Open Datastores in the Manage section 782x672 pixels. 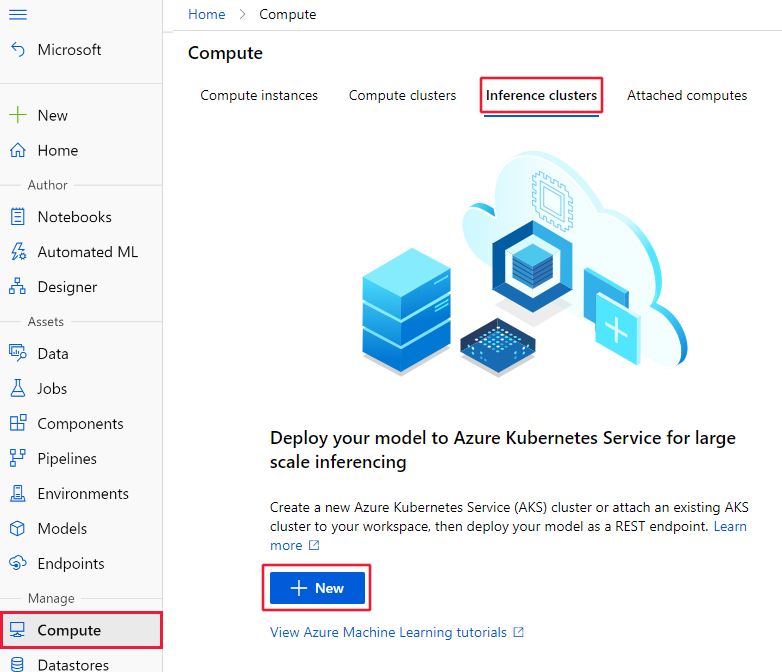(73, 664)
